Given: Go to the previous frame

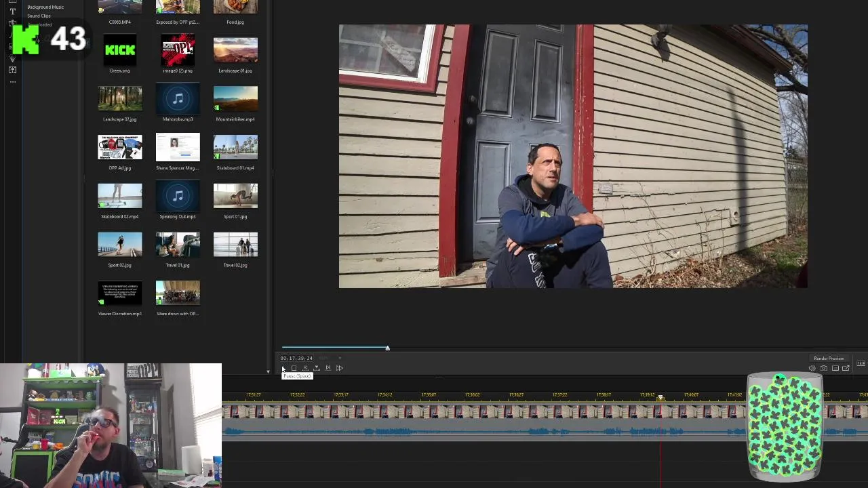Looking at the screenshot, I should (305, 368).
